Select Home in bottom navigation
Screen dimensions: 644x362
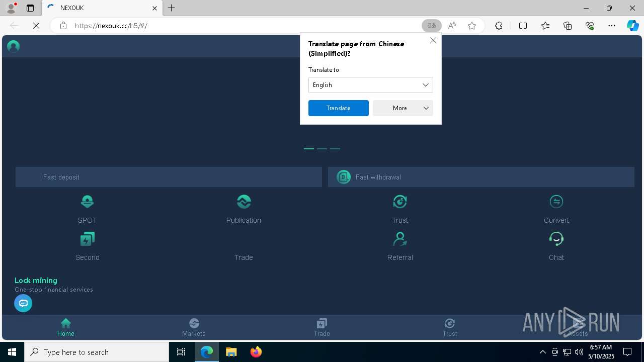coord(65,327)
